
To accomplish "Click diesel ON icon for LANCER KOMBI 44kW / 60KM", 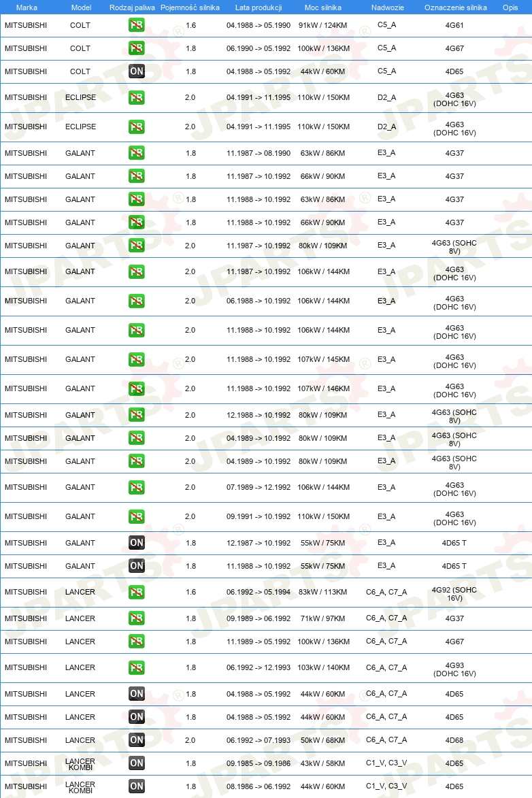I will (x=137, y=786).
